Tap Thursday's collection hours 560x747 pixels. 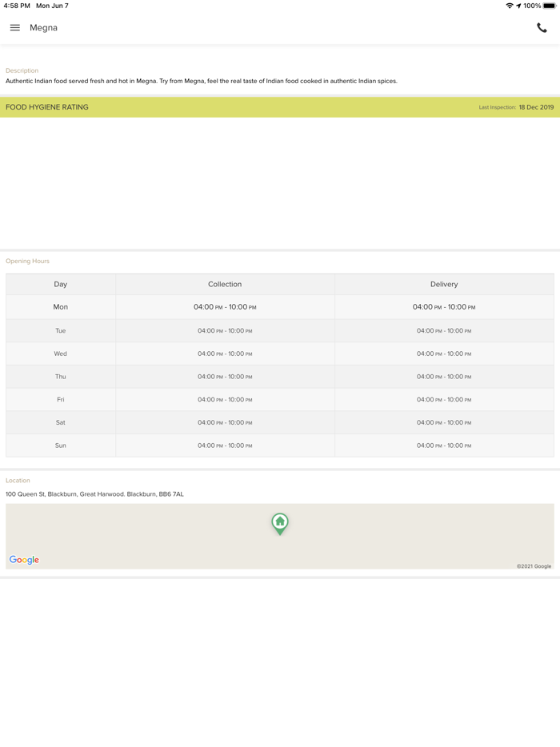point(225,377)
